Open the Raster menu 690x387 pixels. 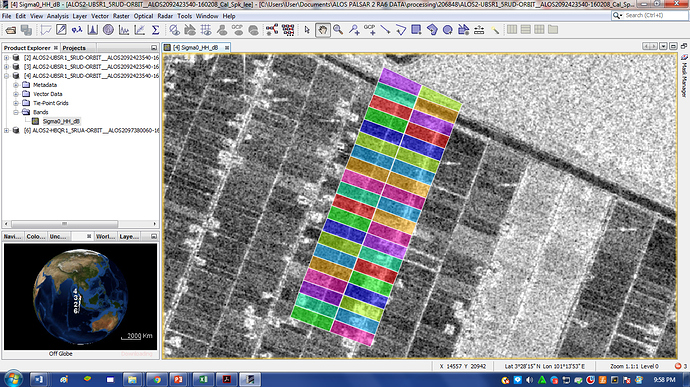[x=121, y=16]
